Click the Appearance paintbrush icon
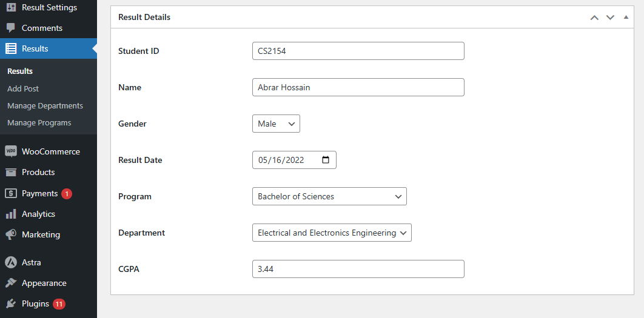644x318 pixels. 11,283
